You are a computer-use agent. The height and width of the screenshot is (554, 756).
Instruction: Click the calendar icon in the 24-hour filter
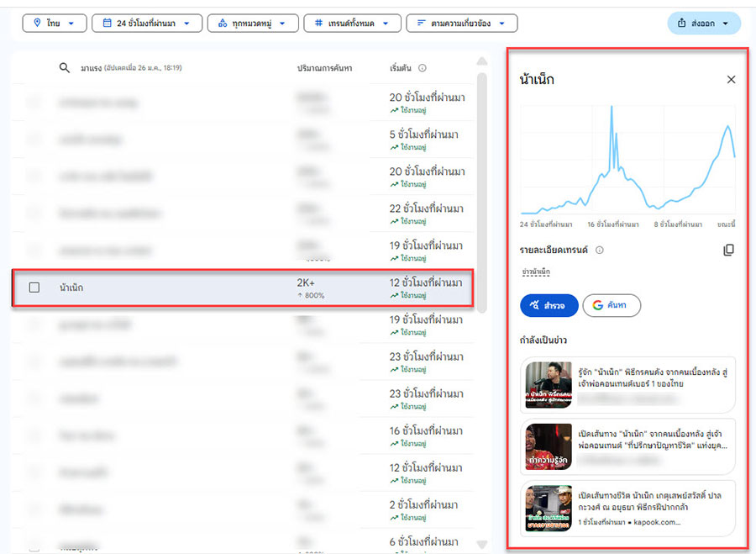coord(106,23)
